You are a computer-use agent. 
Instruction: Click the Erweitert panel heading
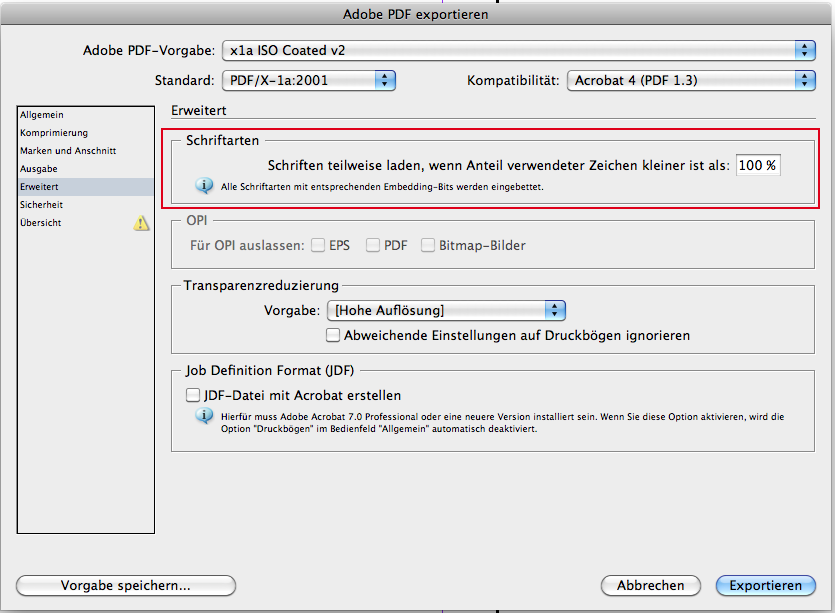pyautogui.click(x=199, y=110)
